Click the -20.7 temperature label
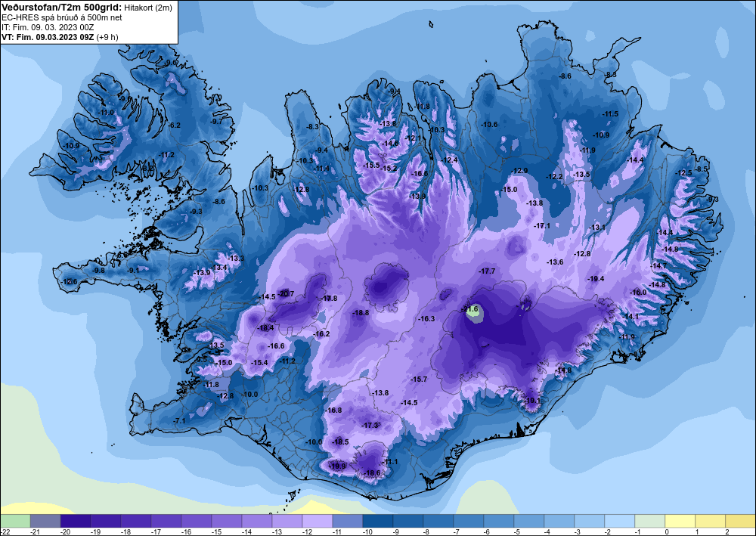This screenshot has width=756, height=536. [287, 293]
